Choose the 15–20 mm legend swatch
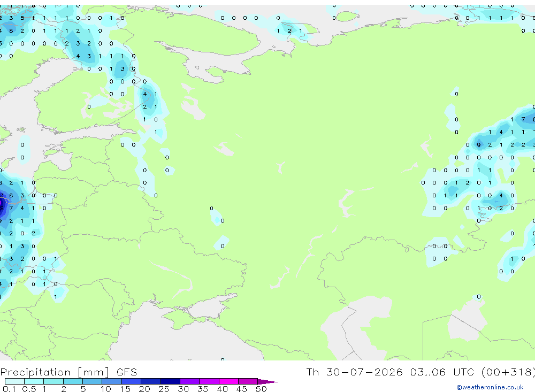535x392 pixels. [x=131, y=381]
